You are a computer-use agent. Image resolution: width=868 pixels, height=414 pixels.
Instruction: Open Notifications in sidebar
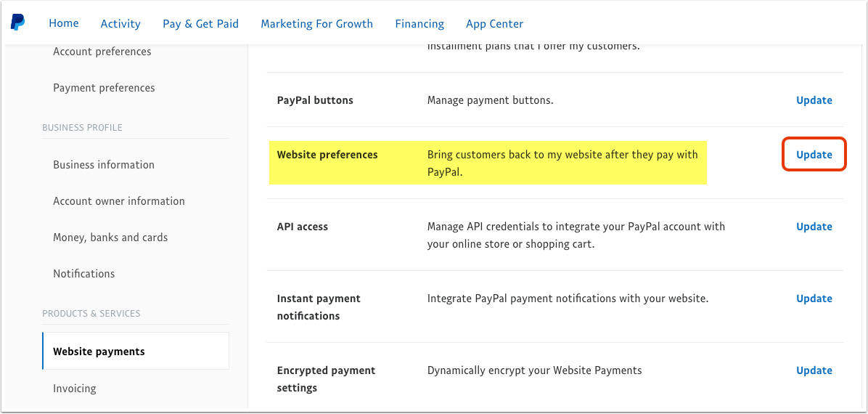tap(84, 274)
